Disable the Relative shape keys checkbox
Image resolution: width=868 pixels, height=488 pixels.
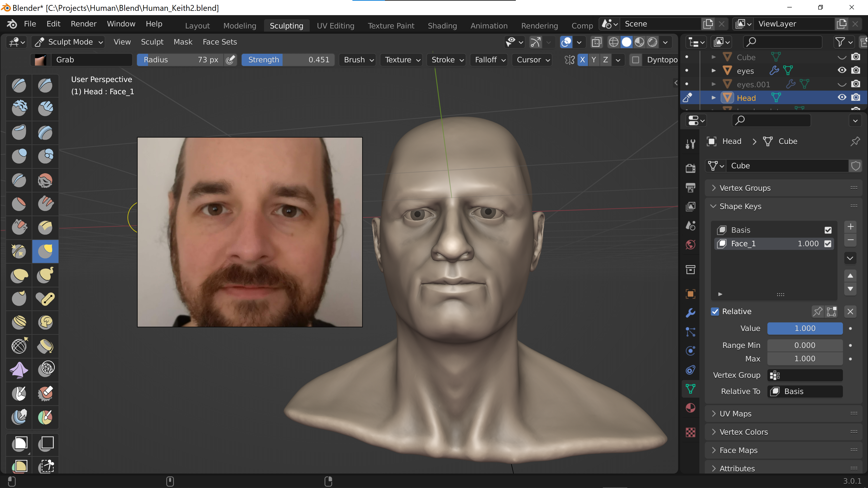coord(715,312)
